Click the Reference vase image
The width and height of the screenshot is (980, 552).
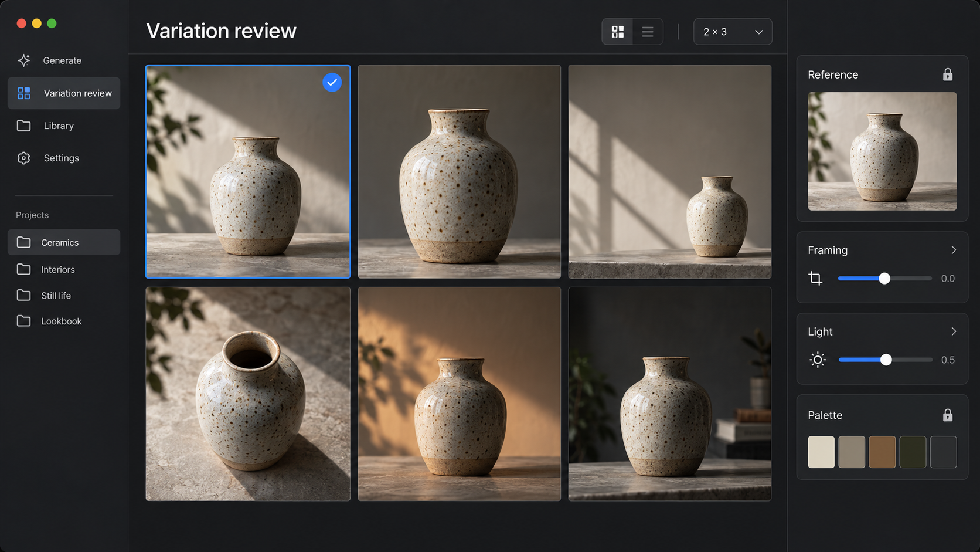pos(882,151)
